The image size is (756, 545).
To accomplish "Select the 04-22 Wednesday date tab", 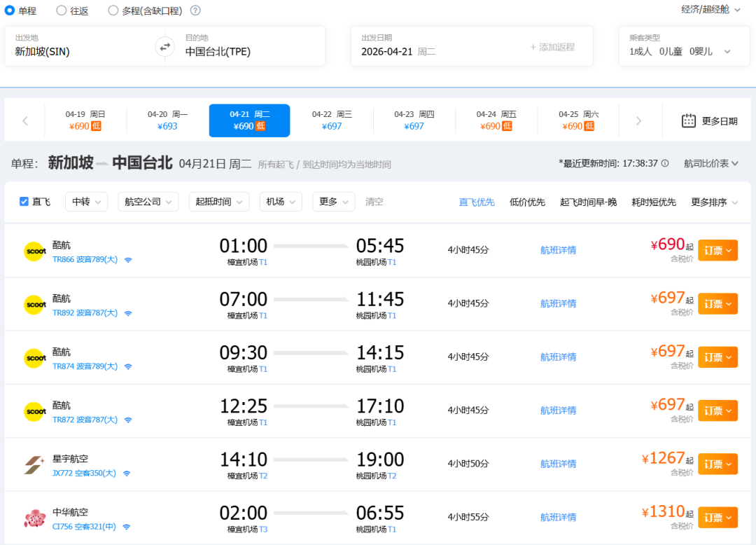I will tap(332, 120).
